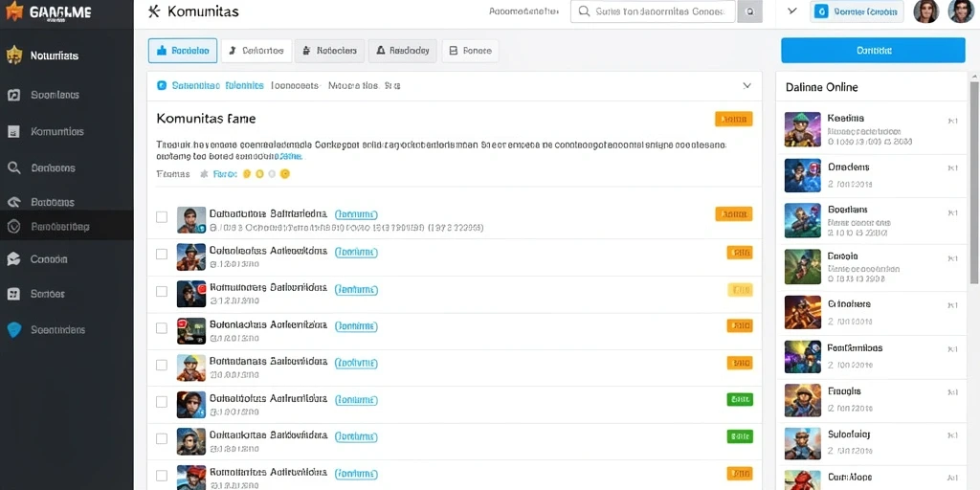Tick the checkbox of the sixth list row
This screenshot has height=490, width=980.
(x=161, y=402)
